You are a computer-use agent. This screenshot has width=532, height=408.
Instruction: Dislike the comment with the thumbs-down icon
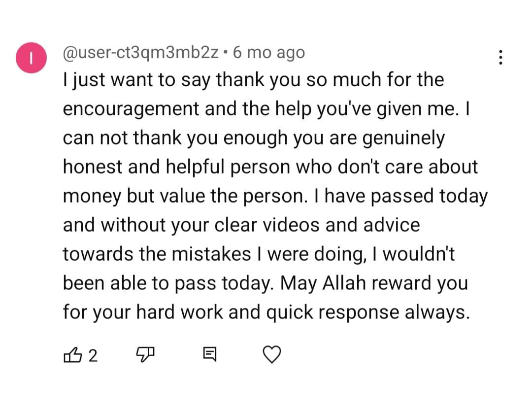point(145,355)
